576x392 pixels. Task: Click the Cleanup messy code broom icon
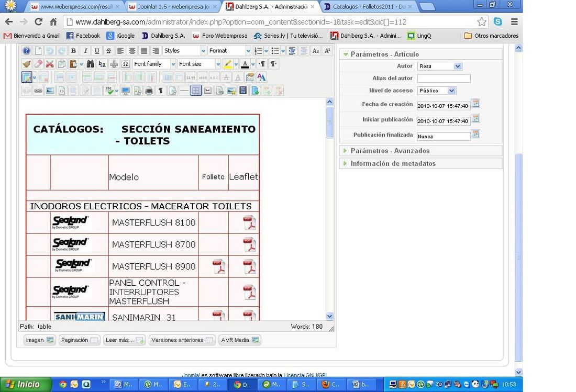tap(27, 64)
